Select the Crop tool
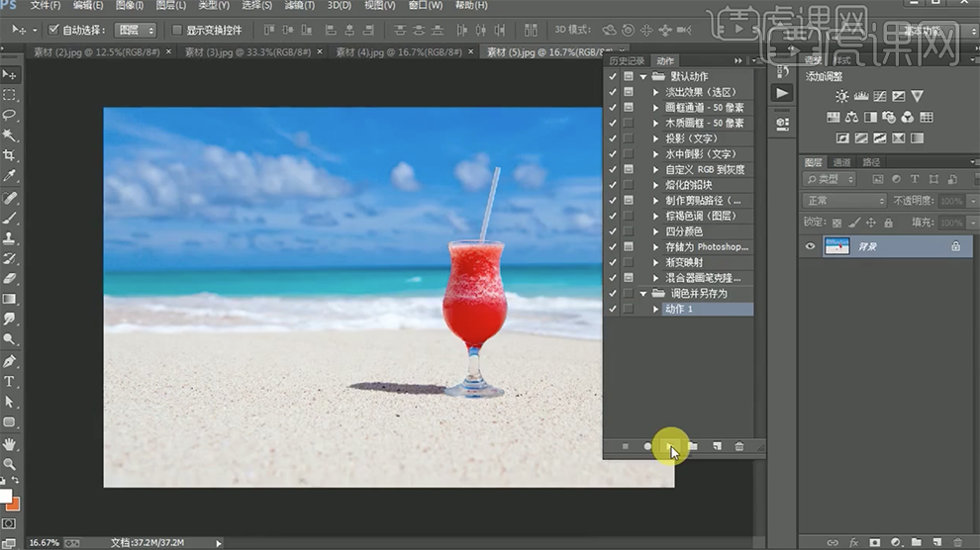 point(9,155)
